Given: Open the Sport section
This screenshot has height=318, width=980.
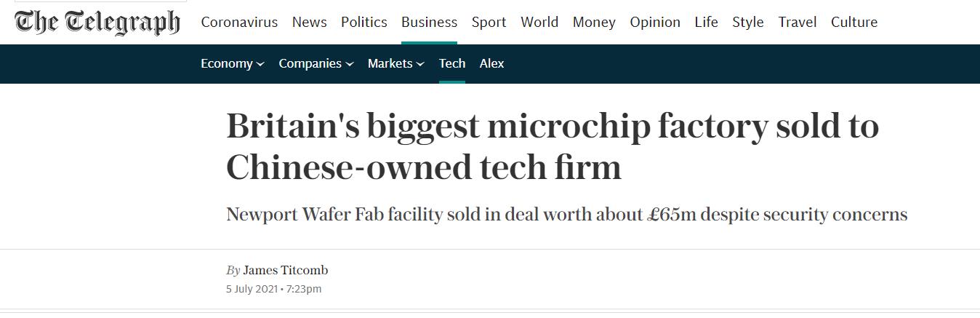Looking at the screenshot, I should pos(489,22).
